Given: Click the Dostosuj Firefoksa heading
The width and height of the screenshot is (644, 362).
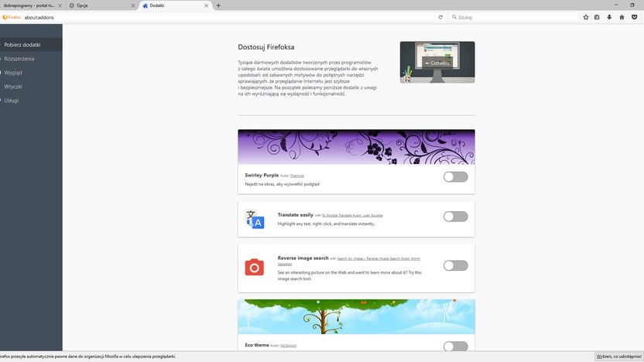Looking at the screenshot, I should pyautogui.click(x=266, y=47).
